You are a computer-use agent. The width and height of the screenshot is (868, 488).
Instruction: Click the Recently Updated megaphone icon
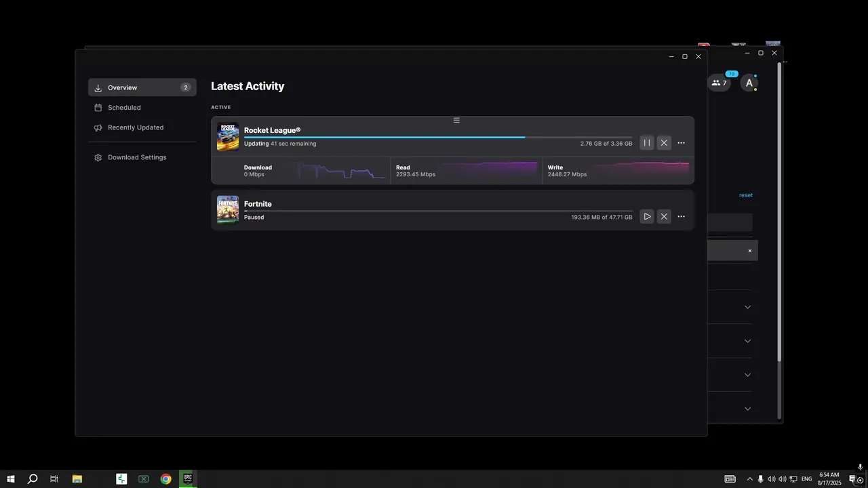pyautogui.click(x=98, y=127)
